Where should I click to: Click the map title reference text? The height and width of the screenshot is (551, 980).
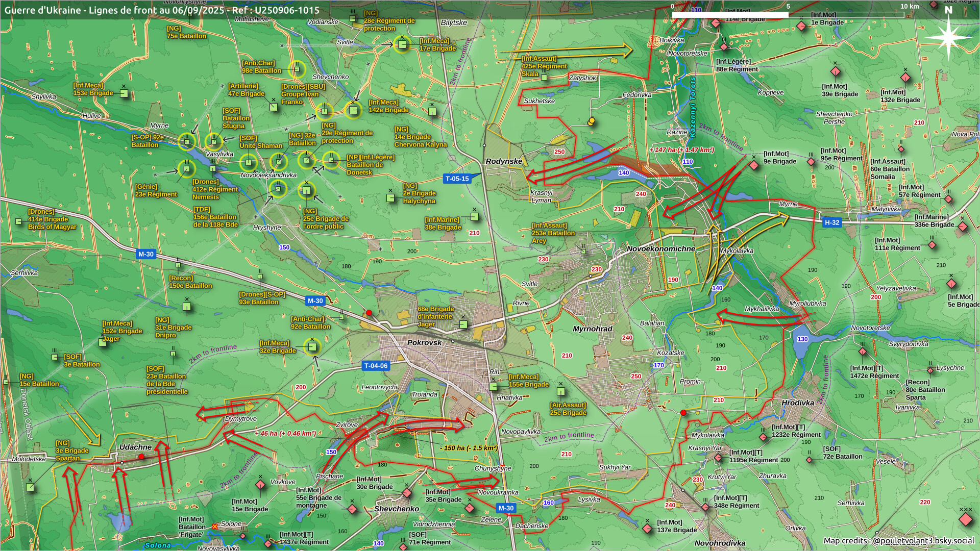click(162, 10)
